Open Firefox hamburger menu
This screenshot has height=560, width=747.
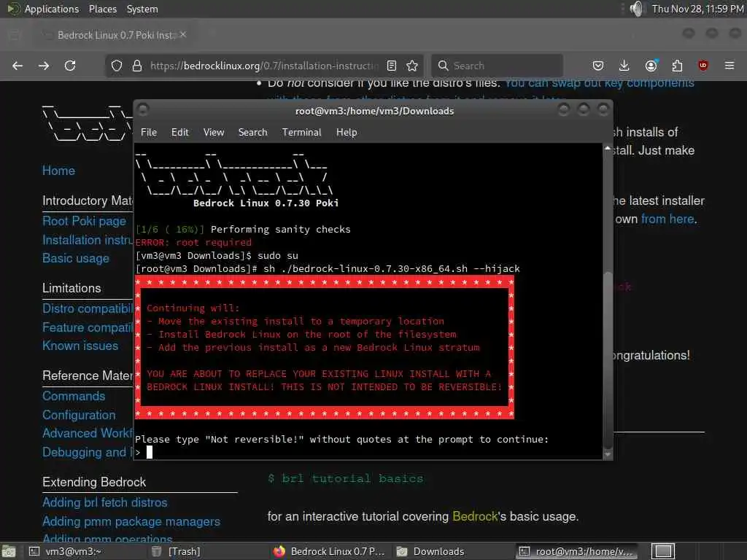729,66
